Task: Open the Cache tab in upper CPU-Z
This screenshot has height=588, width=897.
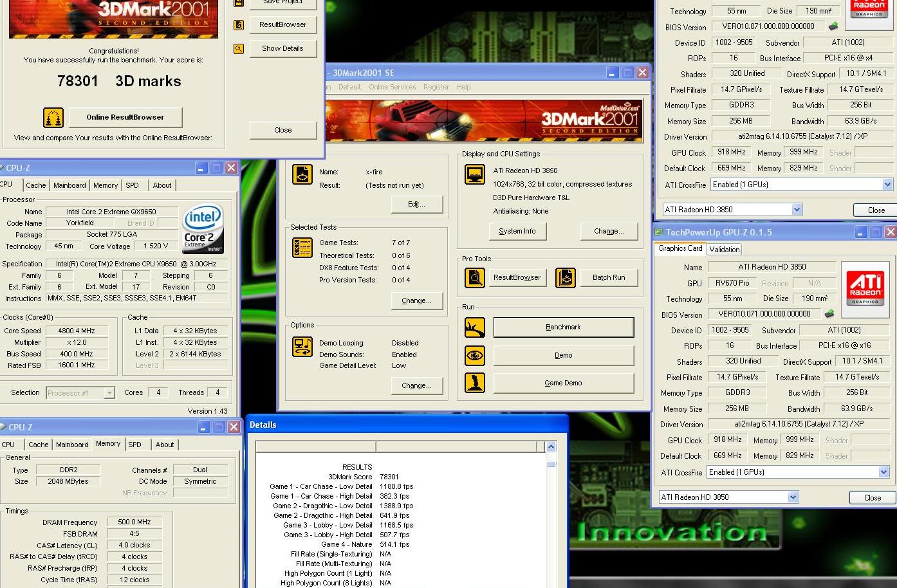Action: 36,185
